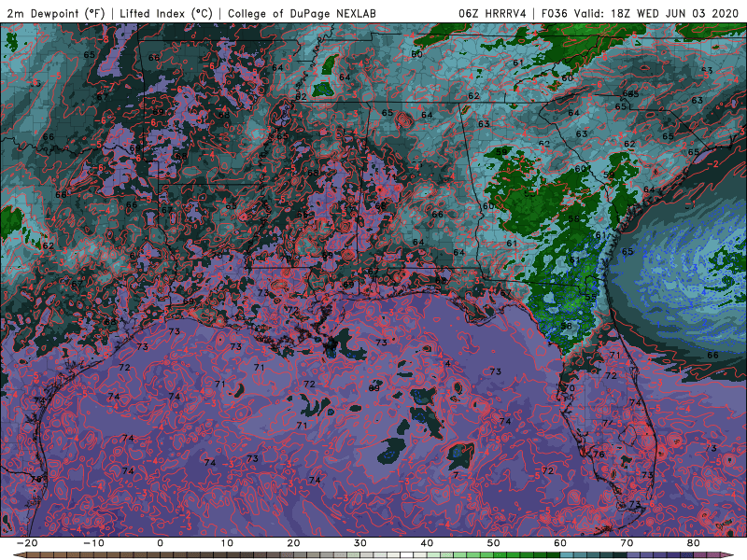Viewport: 747px width, 560px height.
Task: Click the 10 color scale label
Action: [227, 543]
